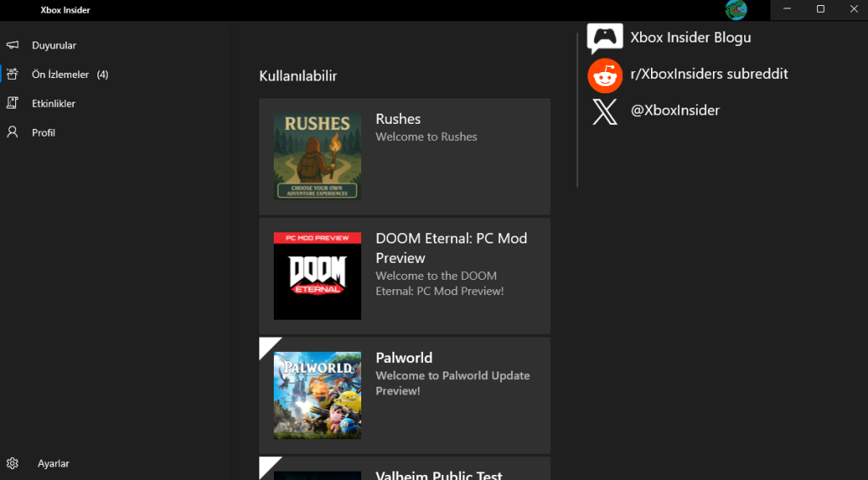Open Profil page
Screen dimensions: 868x480
(x=43, y=133)
